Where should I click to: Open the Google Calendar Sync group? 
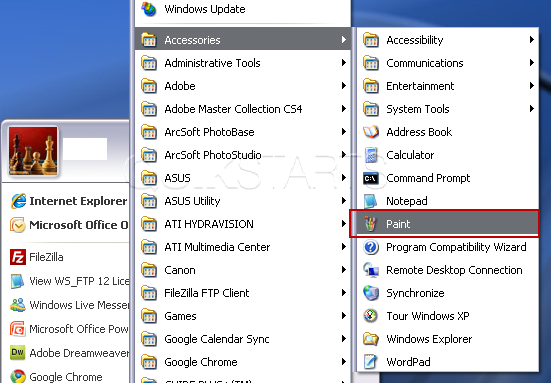point(242,339)
